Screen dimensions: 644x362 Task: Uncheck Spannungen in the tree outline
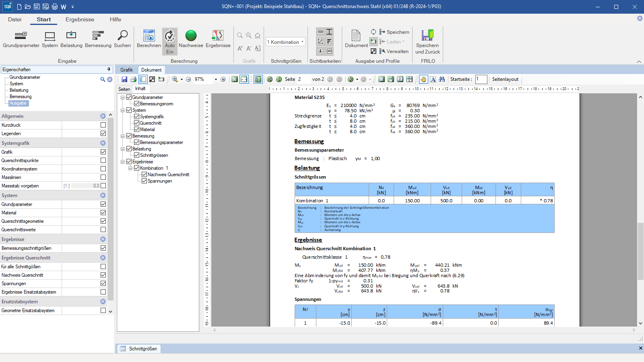(144, 181)
